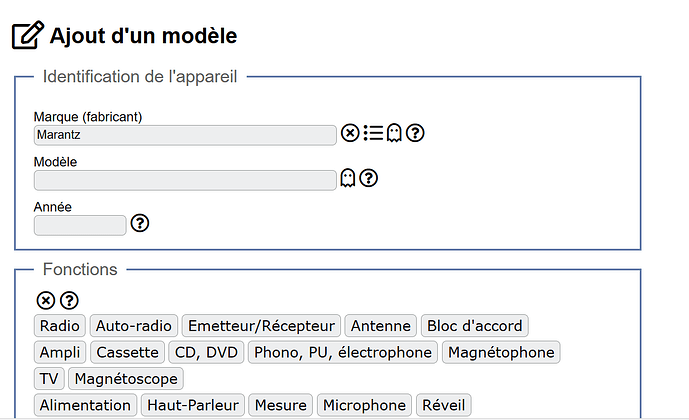Clear the Marque field with the X icon
This screenshot has width=689, height=420.
pyautogui.click(x=350, y=133)
